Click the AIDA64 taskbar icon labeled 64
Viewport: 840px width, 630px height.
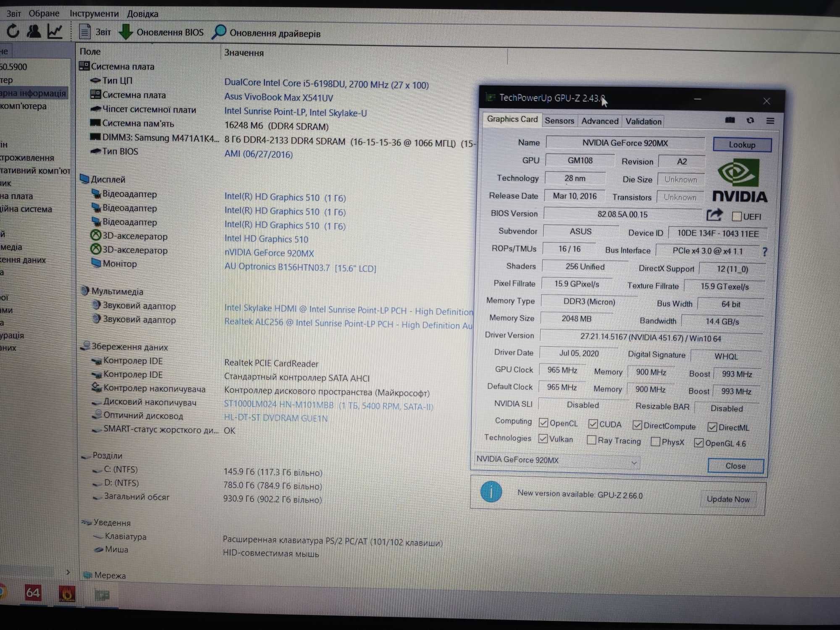click(x=33, y=593)
